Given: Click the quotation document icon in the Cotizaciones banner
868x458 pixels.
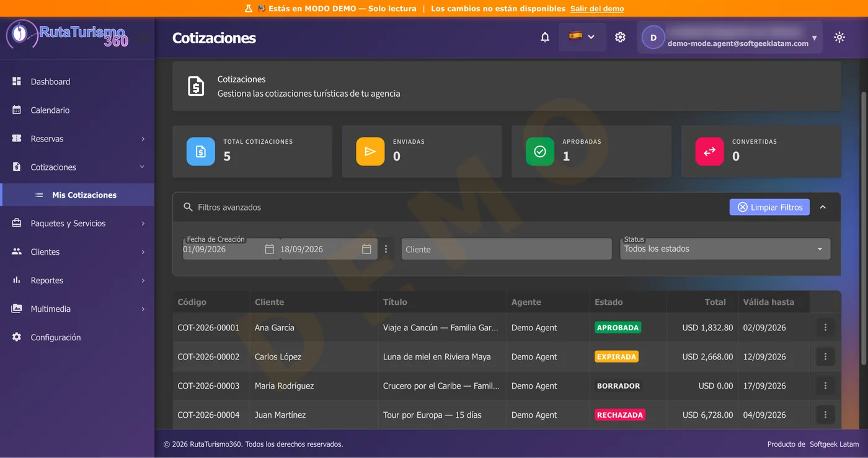Looking at the screenshot, I should click(x=196, y=86).
